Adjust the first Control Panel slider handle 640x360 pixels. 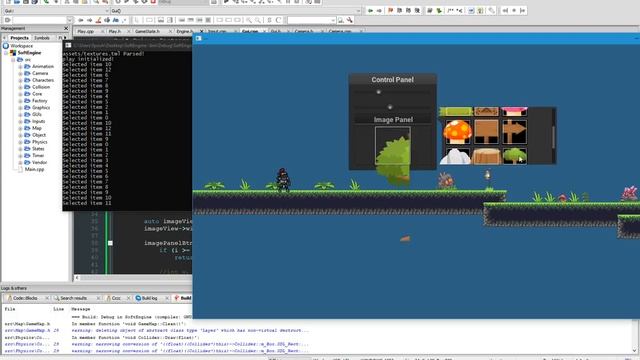pos(378,92)
